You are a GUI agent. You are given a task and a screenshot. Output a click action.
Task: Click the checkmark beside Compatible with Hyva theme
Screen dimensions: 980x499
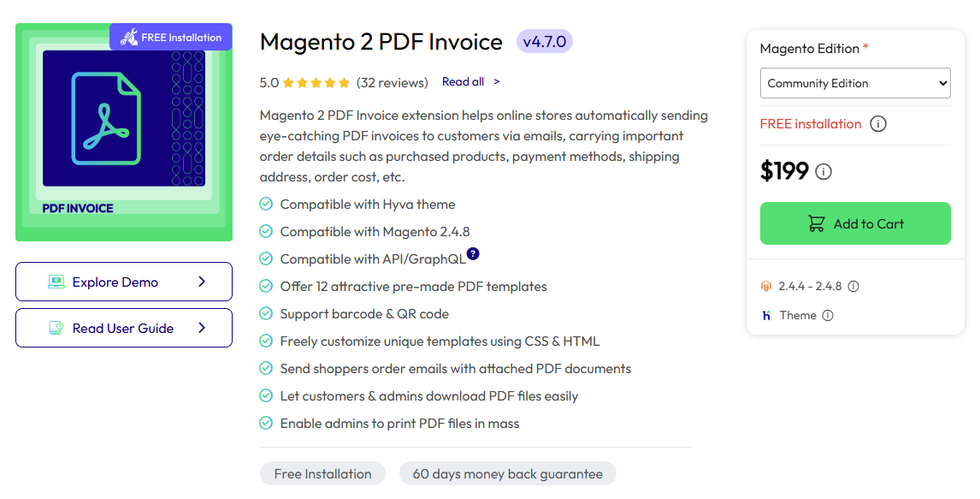click(265, 205)
